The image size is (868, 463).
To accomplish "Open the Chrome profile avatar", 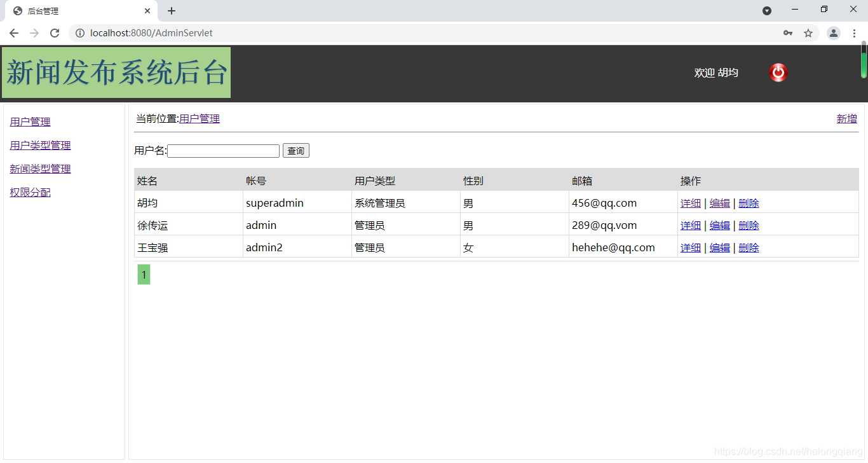I will (x=833, y=33).
